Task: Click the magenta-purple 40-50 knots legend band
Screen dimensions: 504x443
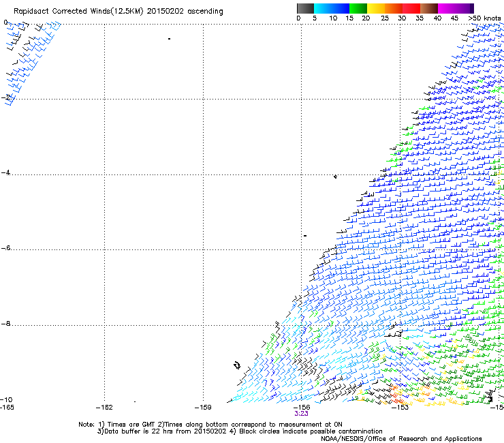Action: coord(456,8)
